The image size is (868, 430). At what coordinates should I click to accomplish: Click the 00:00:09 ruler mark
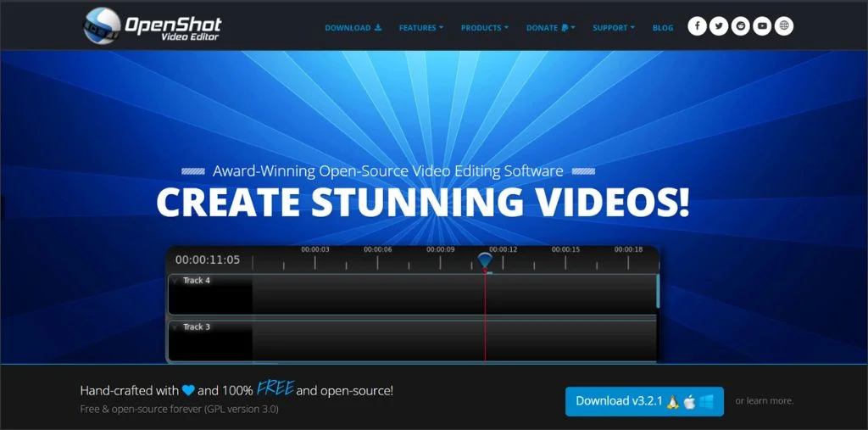pos(440,250)
